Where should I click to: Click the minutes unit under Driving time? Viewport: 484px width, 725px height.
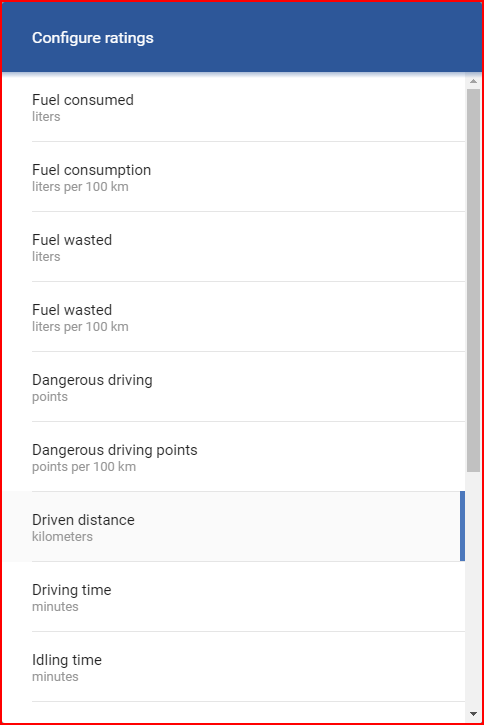55,607
